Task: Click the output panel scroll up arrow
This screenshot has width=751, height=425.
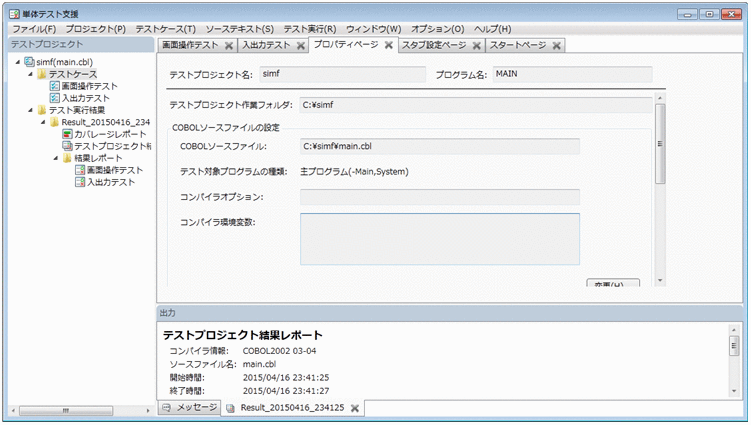Action: [734, 330]
